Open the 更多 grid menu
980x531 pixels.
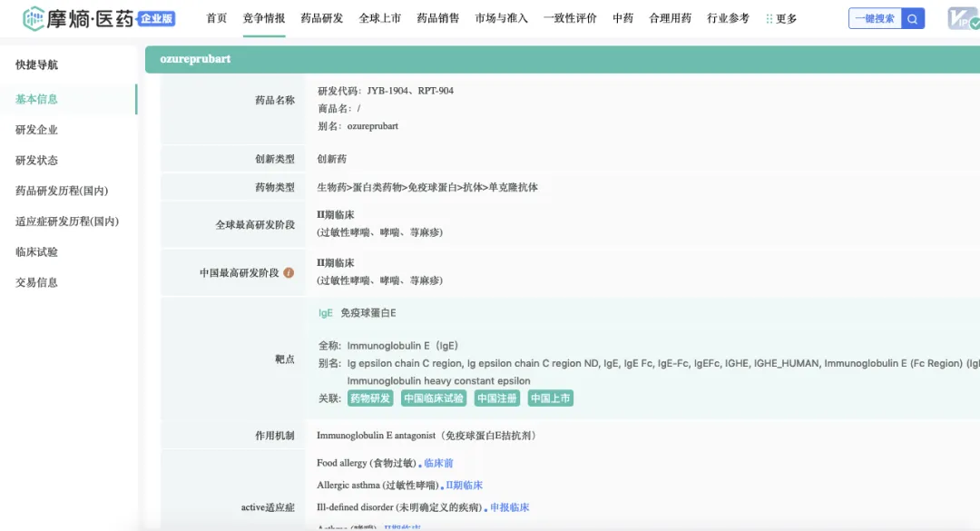780,18
